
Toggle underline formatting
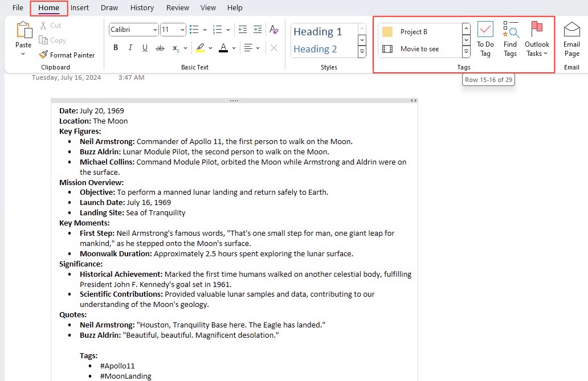[145, 48]
